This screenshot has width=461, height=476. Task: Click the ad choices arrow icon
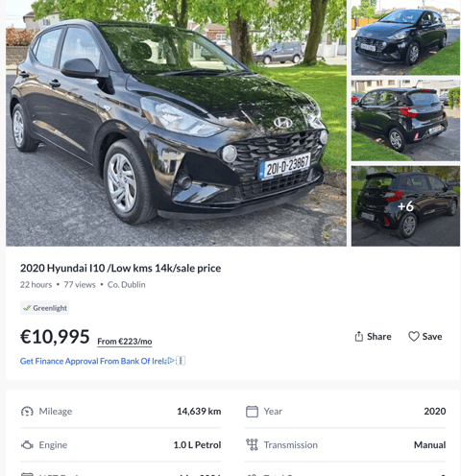[171, 361]
